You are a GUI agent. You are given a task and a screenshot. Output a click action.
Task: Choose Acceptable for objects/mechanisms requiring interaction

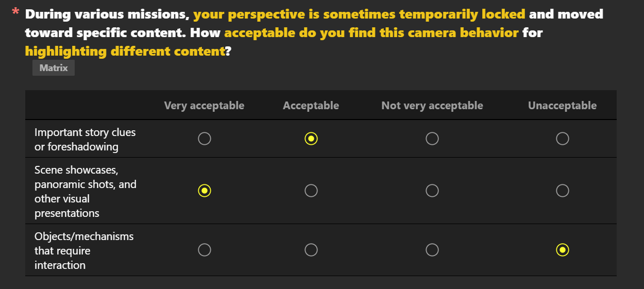[311, 250]
